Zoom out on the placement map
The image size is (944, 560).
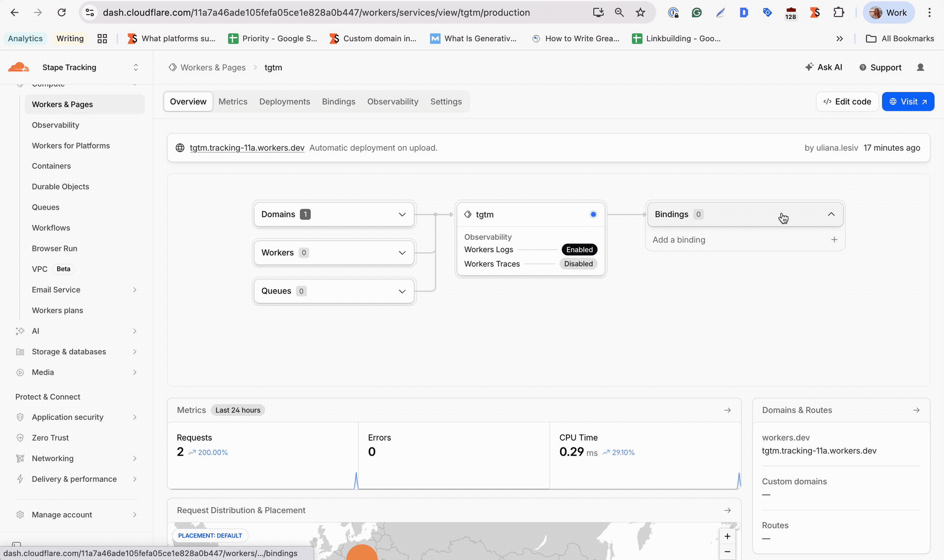click(727, 552)
